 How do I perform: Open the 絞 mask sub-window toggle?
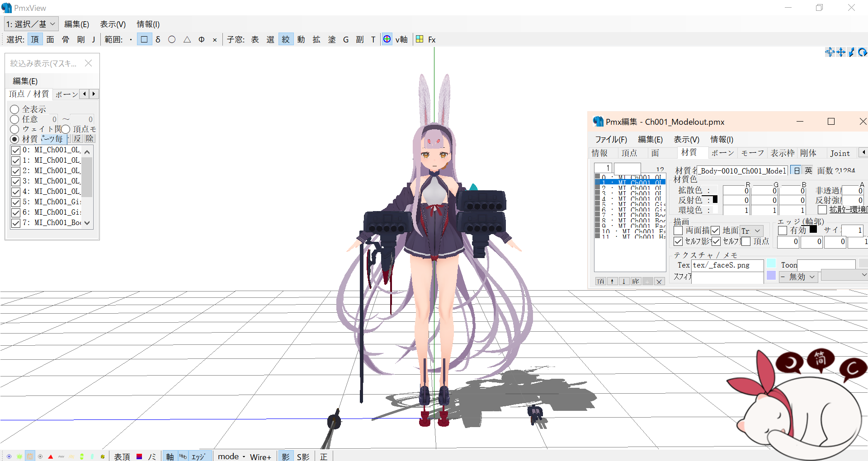click(286, 40)
